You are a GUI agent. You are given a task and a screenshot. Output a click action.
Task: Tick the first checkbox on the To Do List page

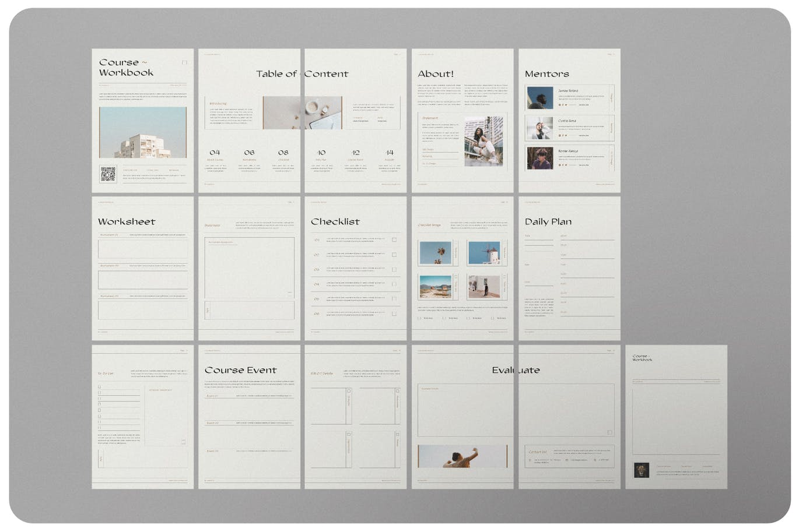[x=100, y=386]
